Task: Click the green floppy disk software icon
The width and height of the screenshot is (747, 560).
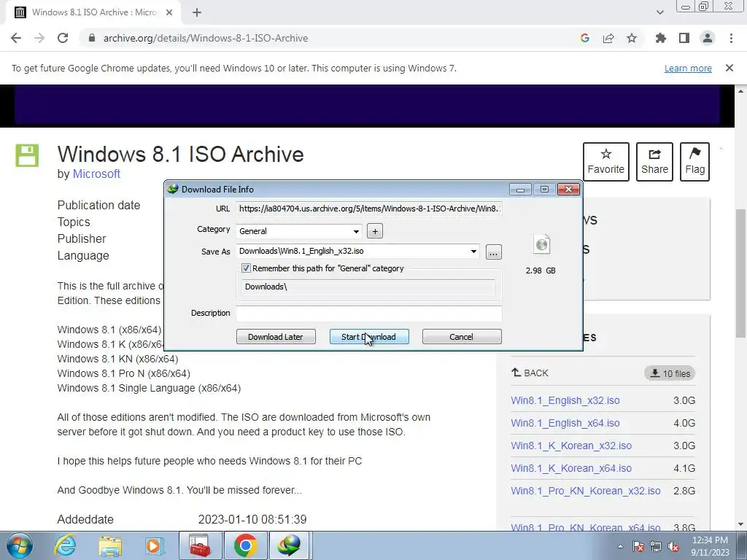Action: coord(27,155)
